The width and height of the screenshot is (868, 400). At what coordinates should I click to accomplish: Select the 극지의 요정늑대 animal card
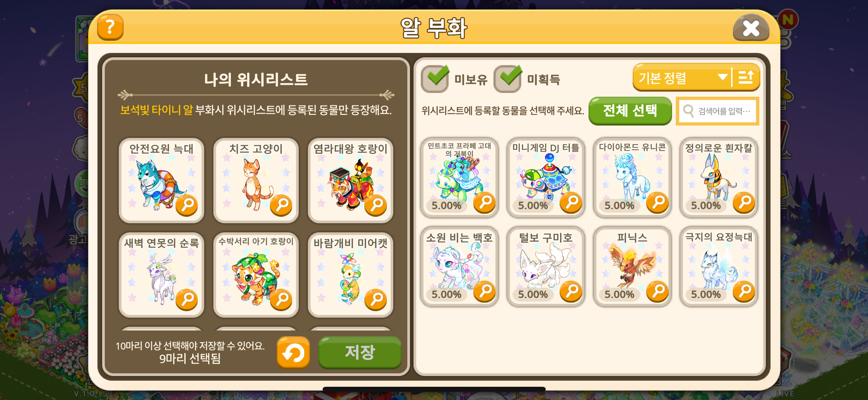click(719, 267)
